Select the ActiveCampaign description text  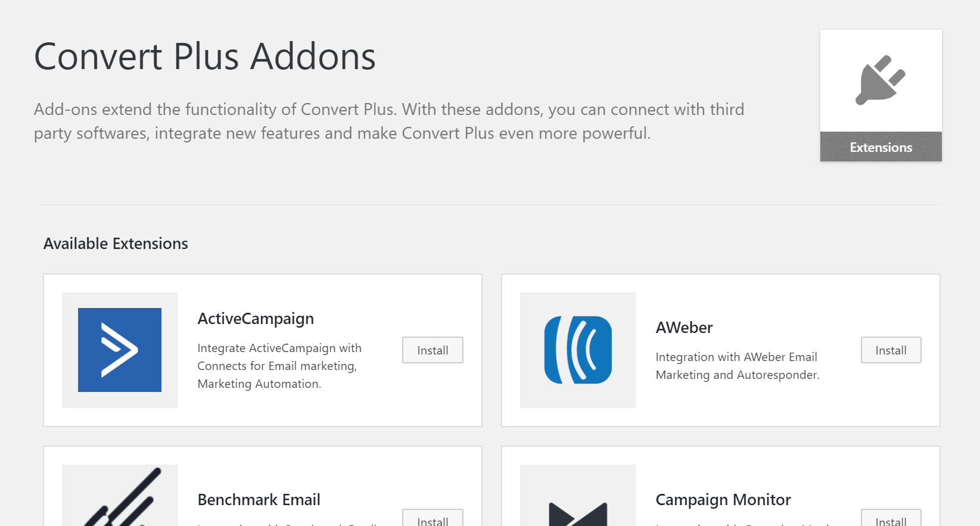[279, 365]
